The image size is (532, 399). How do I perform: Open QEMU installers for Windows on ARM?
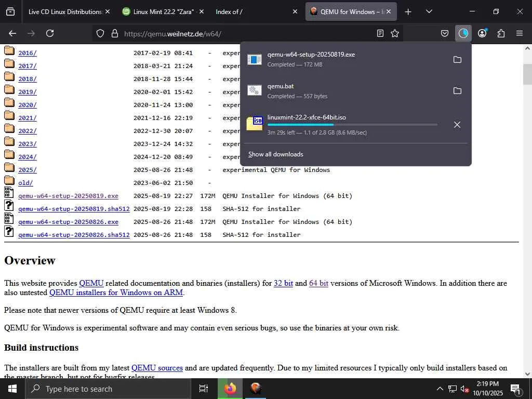[x=116, y=292]
